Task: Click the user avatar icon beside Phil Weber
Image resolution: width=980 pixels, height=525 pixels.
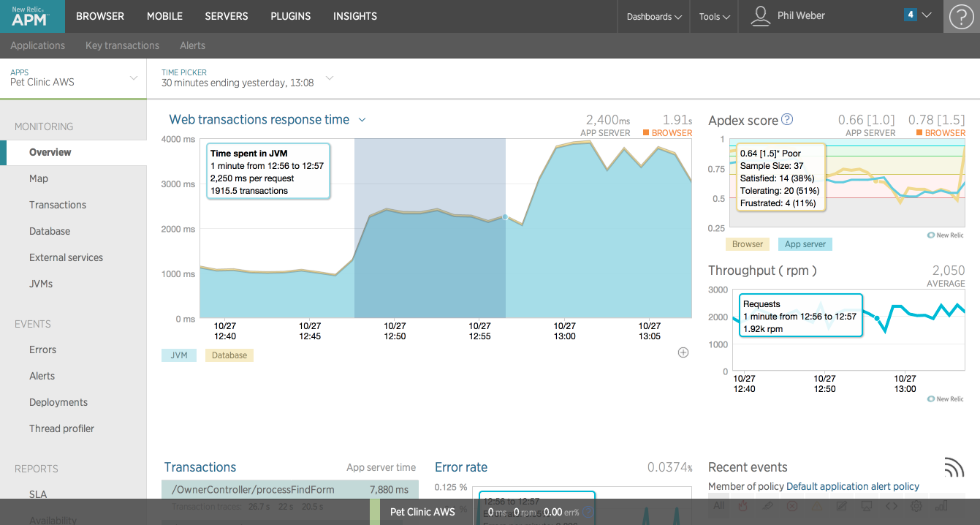Action: (x=761, y=16)
